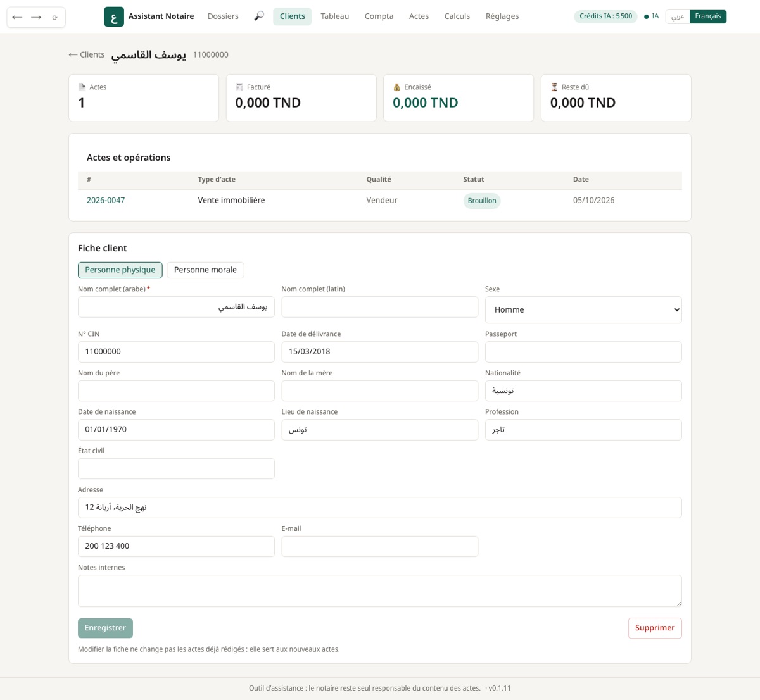Go back via the Clients link
760x700 pixels.
(87, 54)
